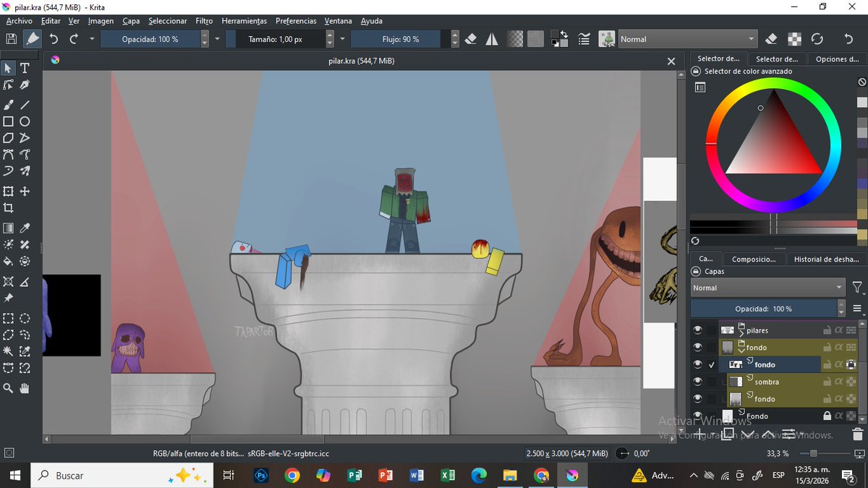The width and height of the screenshot is (868, 488).
Task: Close the pilar.kra document tab
Action: (671, 61)
